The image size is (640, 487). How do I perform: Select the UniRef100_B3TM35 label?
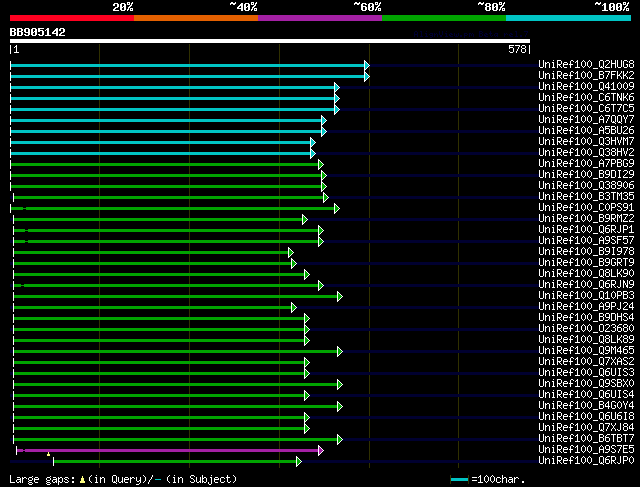click(586, 196)
